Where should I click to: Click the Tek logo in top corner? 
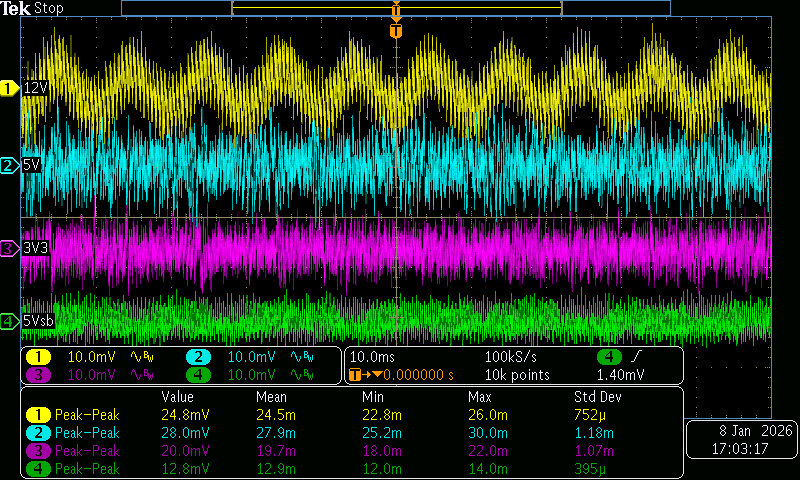[x=17, y=8]
